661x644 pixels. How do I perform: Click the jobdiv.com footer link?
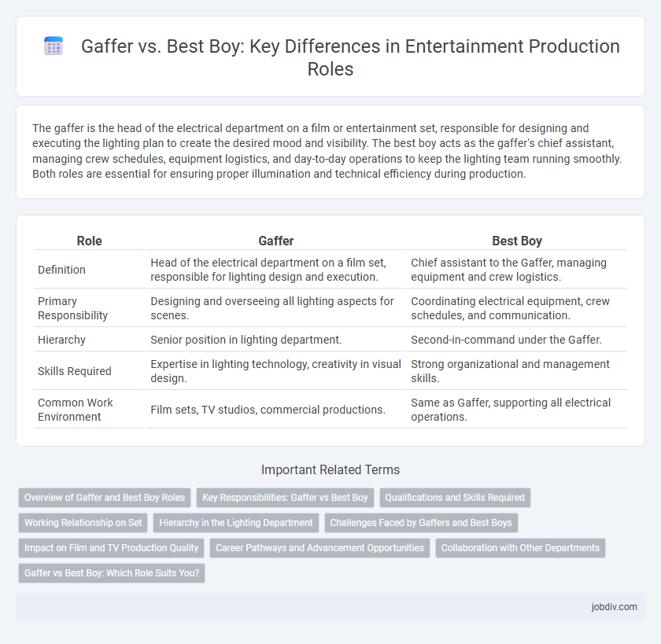614,607
